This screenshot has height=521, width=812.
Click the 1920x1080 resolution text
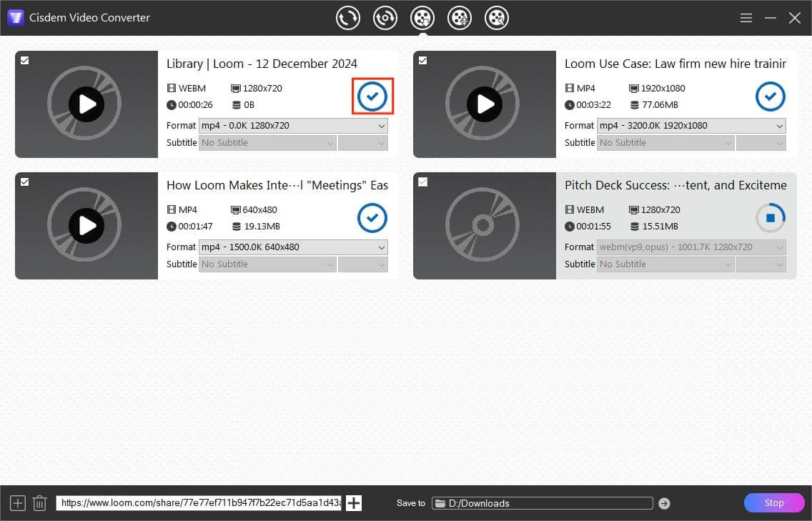click(663, 89)
